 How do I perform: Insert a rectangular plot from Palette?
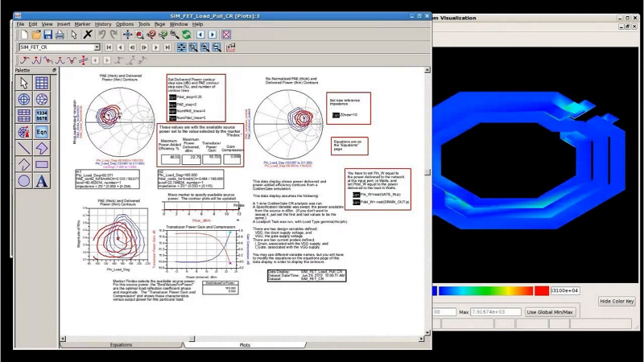pos(42,84)
